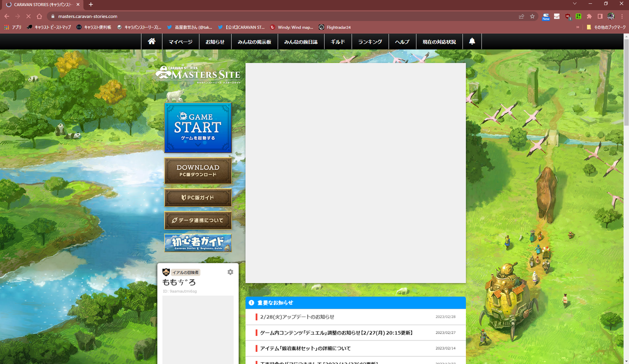The image size is (629, 364).
Task: Expand hidden bookmarks chevron
Action: pos(578,27)
